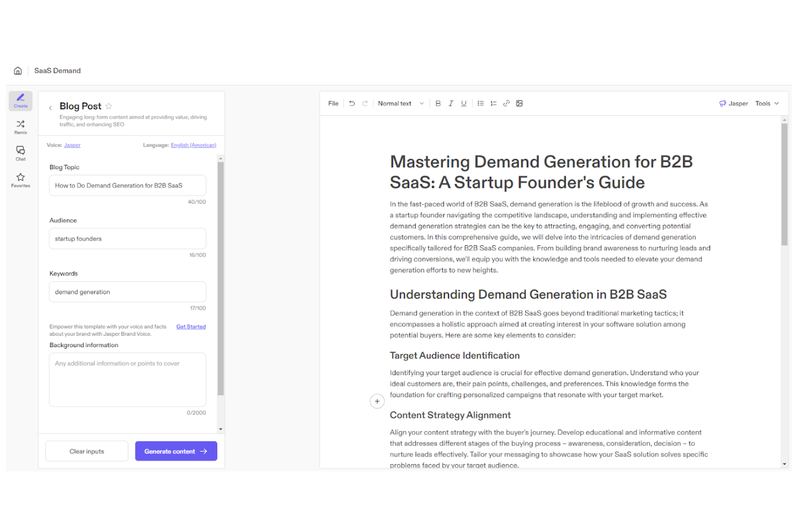
Task: Collapse the Blog Post panel with the back chevron
Action: coord(50,107)
